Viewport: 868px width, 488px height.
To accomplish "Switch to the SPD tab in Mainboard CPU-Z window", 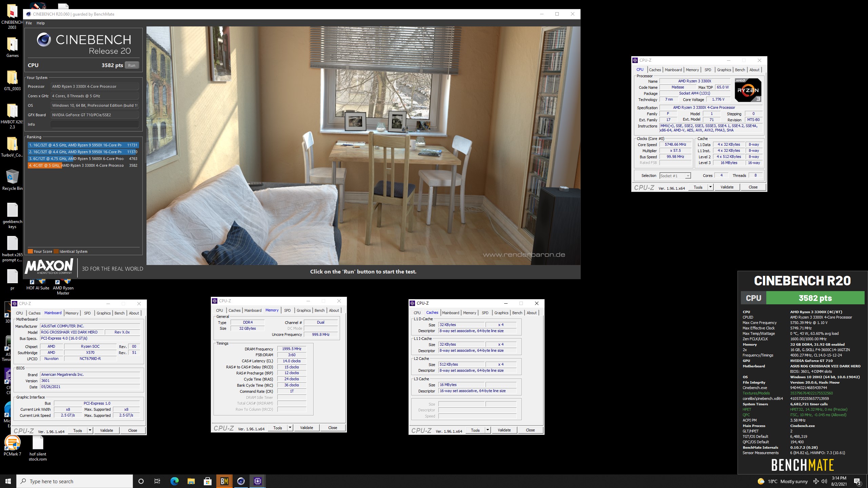I will (x=87, y=313).
